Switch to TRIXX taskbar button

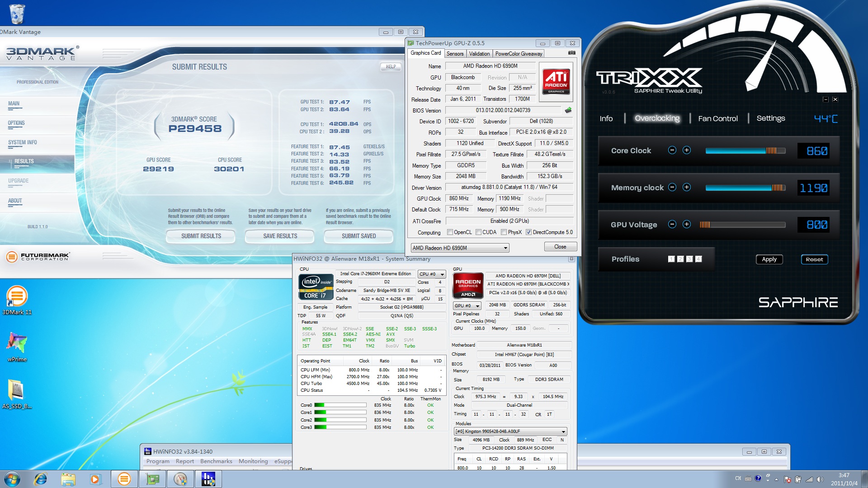(180, 479)
